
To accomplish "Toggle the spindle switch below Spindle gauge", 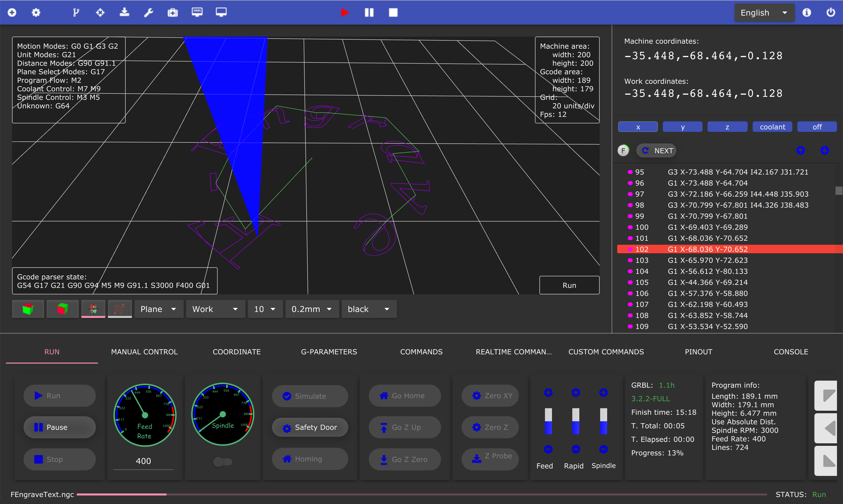I will [223, 462].
